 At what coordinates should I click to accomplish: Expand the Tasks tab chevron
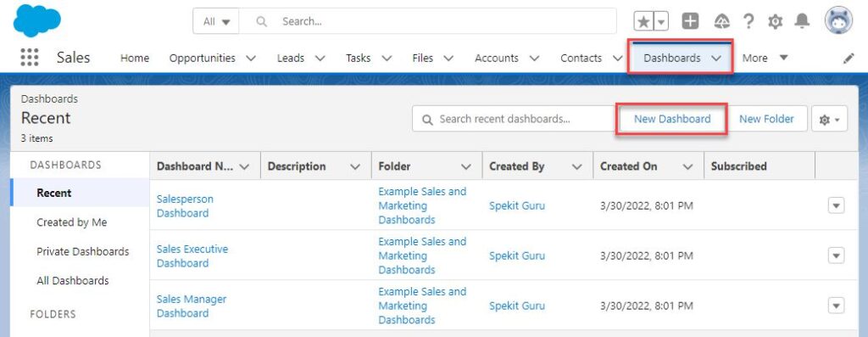pyautogui.click(x=387, y=59)
